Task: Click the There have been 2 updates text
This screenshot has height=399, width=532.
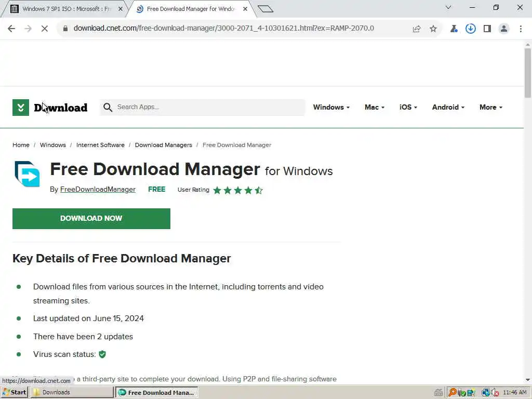Action: point(83,337)
